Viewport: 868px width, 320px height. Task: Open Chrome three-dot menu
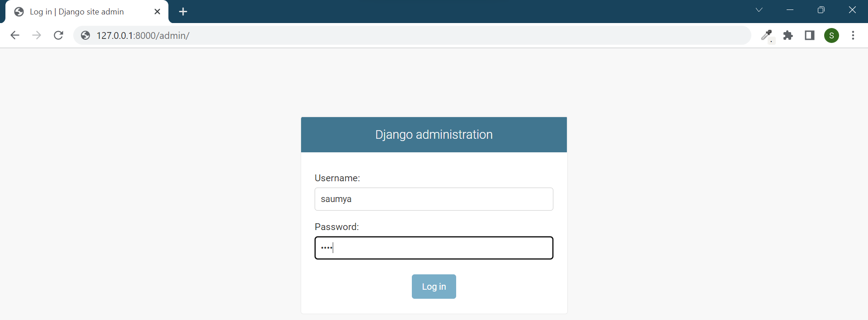click(853, 35)
